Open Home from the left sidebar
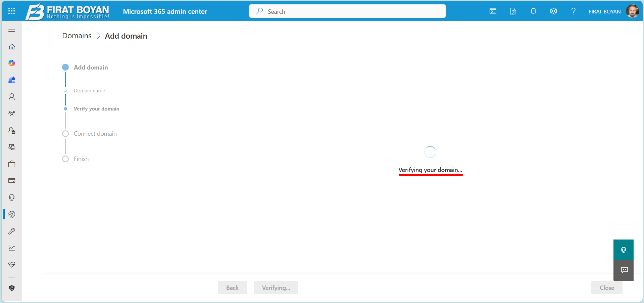This screenshot has width=644, height=303. tap(12, 46)
